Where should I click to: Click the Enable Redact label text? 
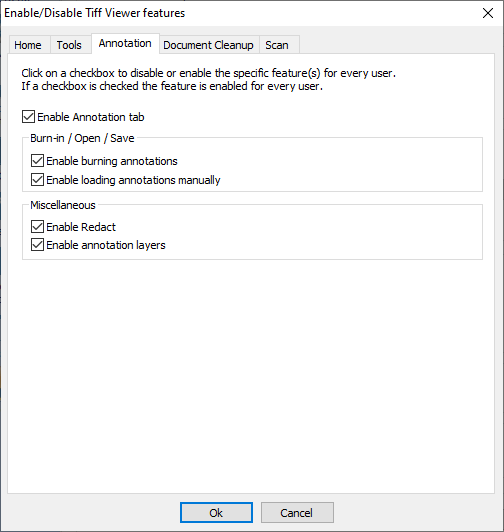[81, 227]
